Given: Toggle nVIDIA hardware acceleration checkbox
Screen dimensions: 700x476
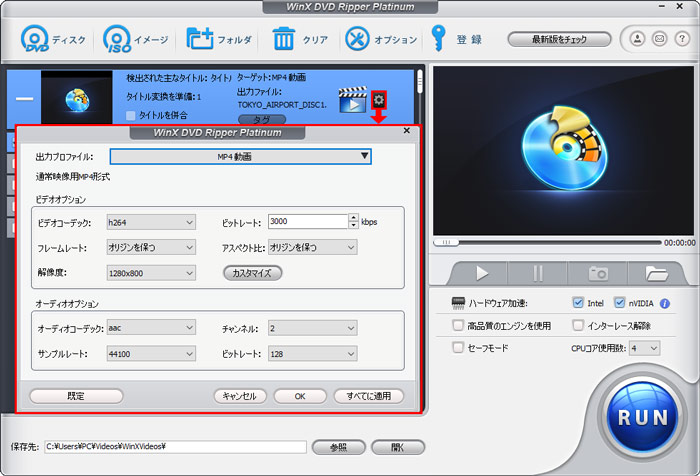Looking at the screenshot, I should [x=619, y=303].
